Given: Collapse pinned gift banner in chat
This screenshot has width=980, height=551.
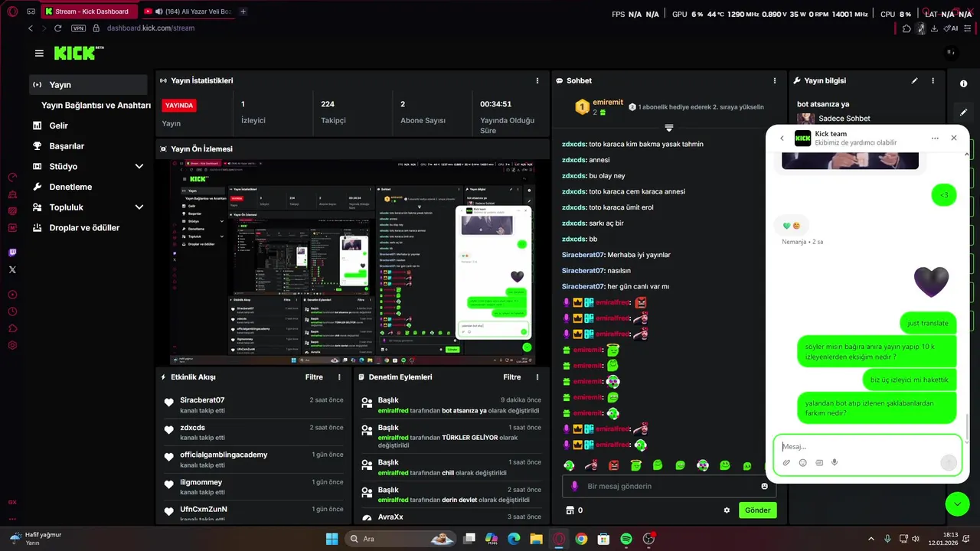Looking at the screenshot, I should point(669,127).
